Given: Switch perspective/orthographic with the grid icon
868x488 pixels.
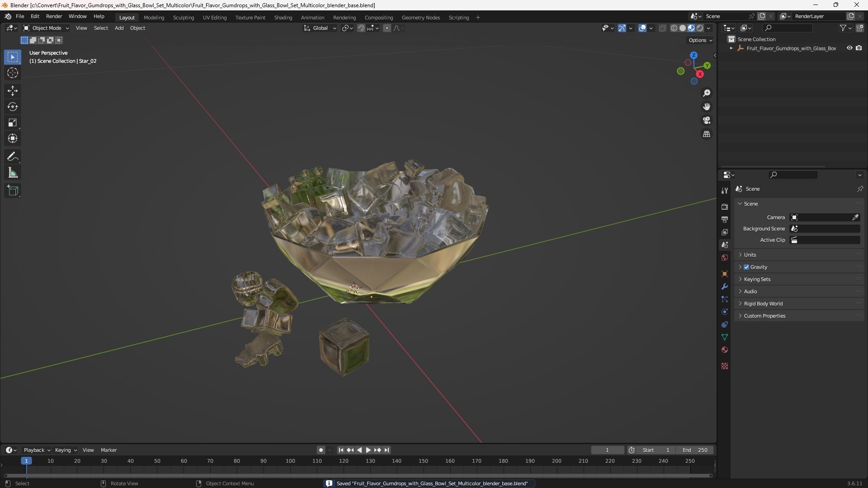Looking at the screenshot, I should point(707,134).
